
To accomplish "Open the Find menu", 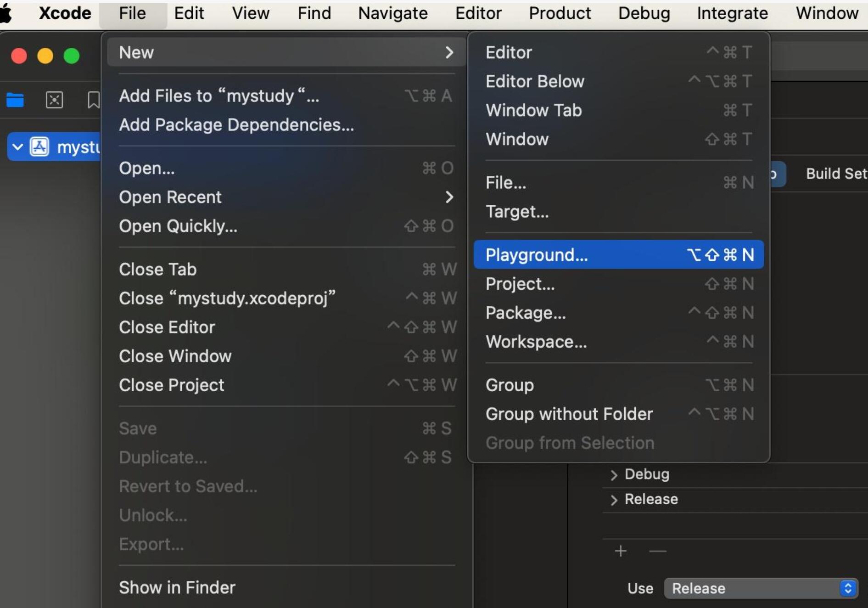I will click(x=314, y=13).
